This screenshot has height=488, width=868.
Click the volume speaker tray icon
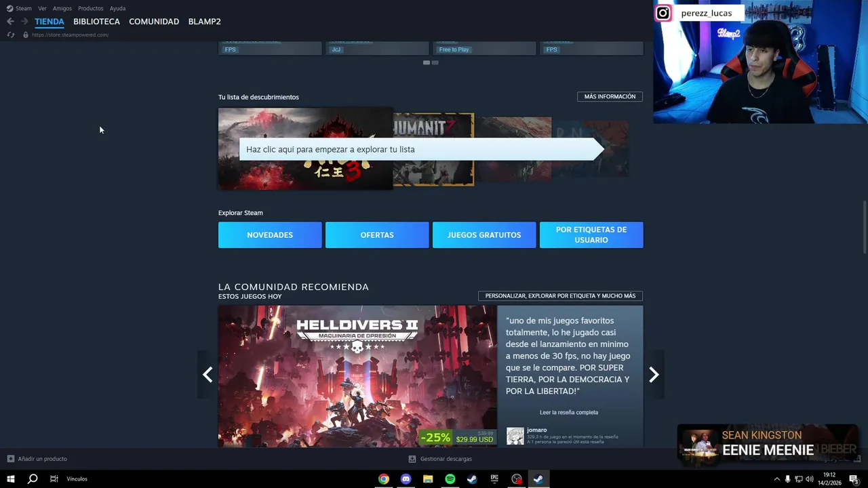(809, 479)
